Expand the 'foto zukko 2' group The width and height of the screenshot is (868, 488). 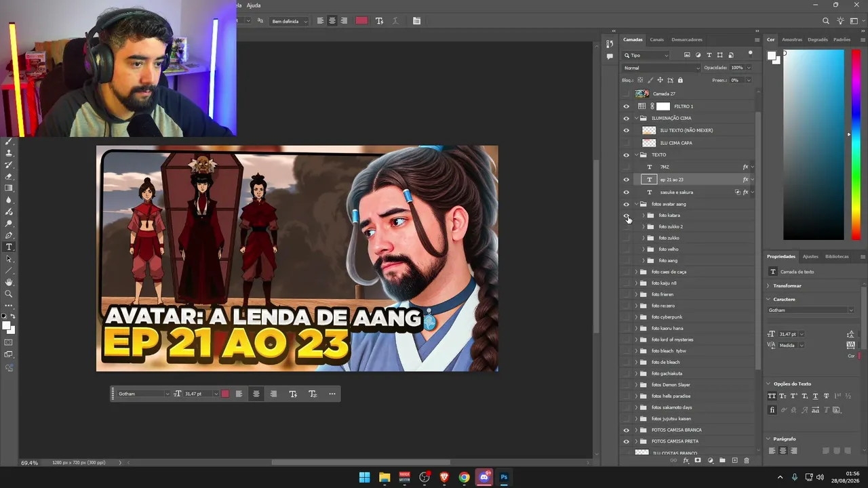point(643,226)
